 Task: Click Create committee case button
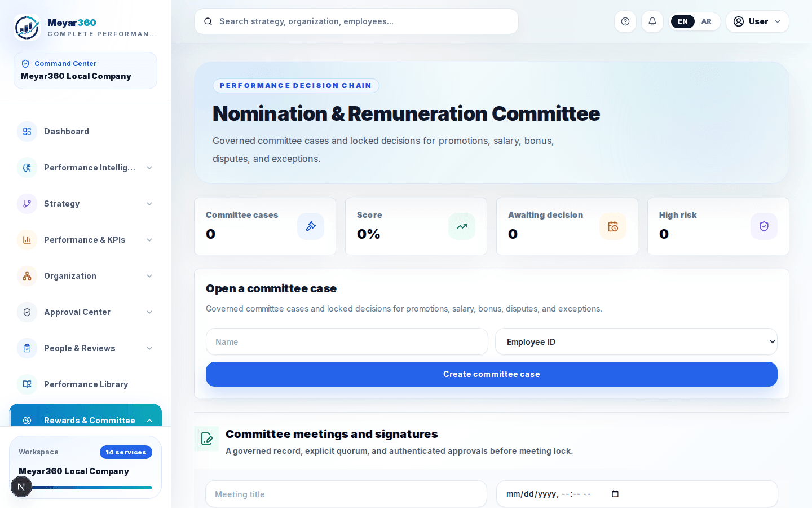tap(492, 374)
